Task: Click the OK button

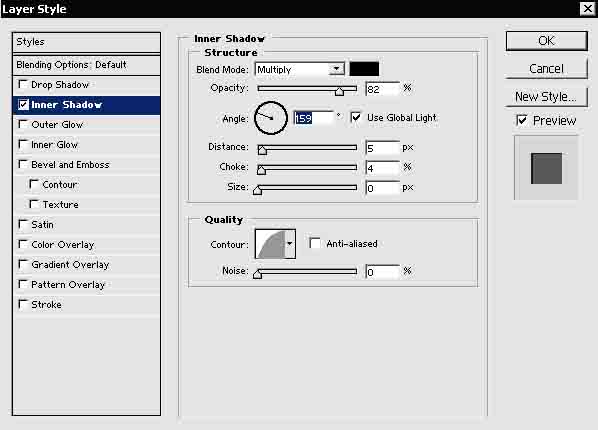Action: (546, 41)
